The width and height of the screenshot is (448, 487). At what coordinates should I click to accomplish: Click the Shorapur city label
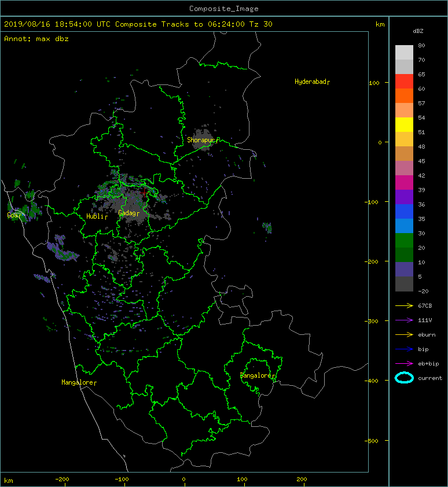(x=200, y=140)
